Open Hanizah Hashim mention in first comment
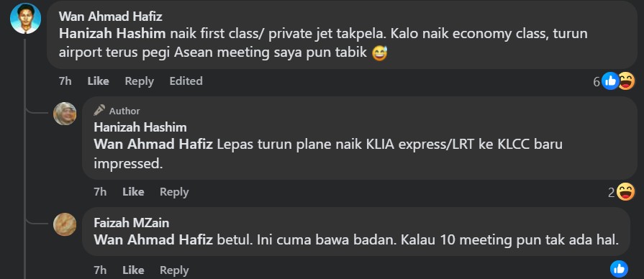 coord(112,34)
